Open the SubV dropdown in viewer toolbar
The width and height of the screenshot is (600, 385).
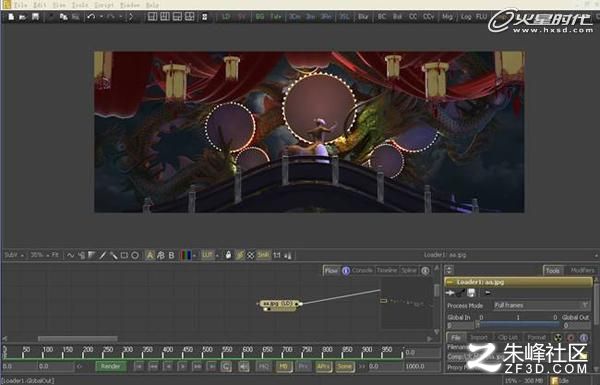15,255
